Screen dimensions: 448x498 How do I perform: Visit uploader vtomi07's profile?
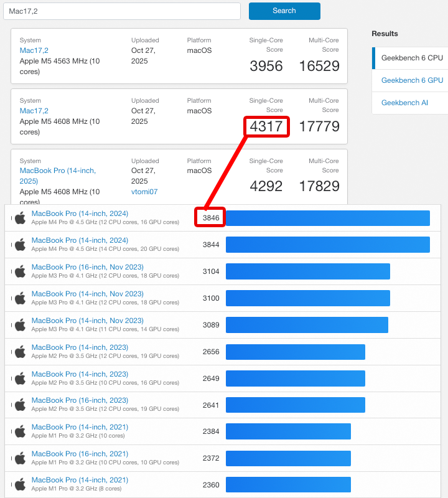pos(144,192)
